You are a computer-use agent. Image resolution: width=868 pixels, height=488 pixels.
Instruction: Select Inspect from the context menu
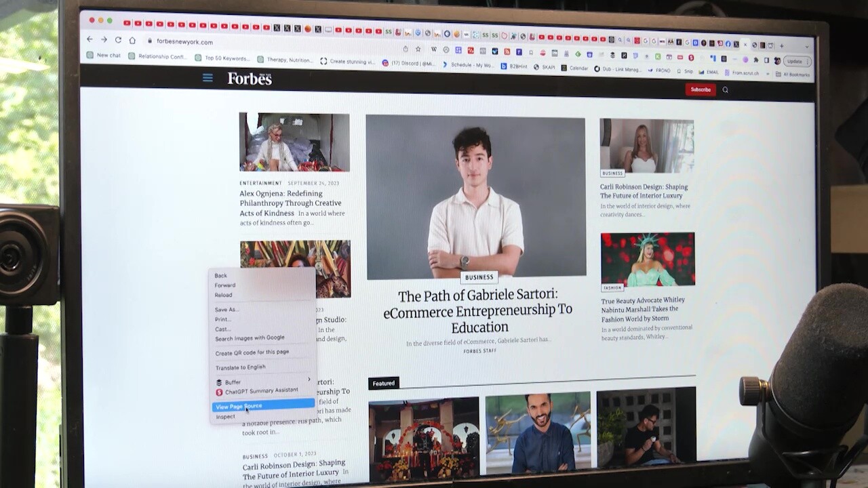(x=225, y=417)
